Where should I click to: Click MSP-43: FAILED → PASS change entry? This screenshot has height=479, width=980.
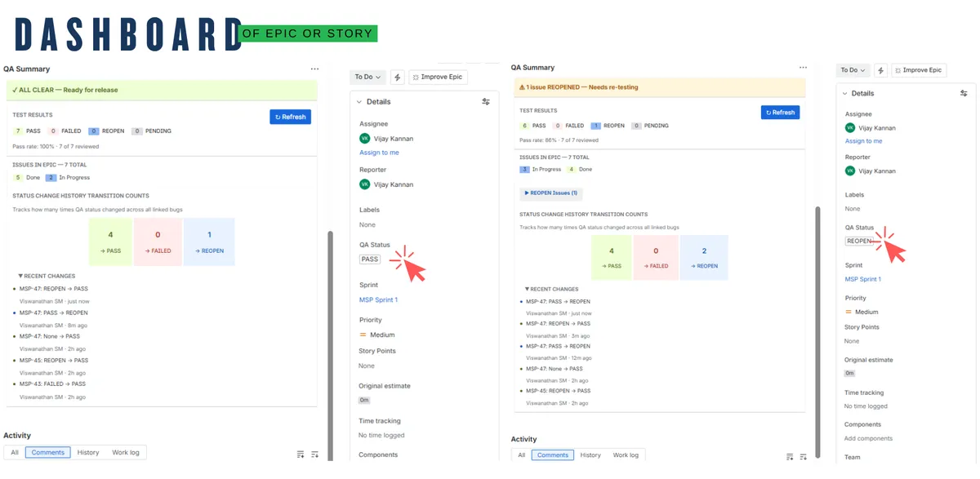(51, 384)
